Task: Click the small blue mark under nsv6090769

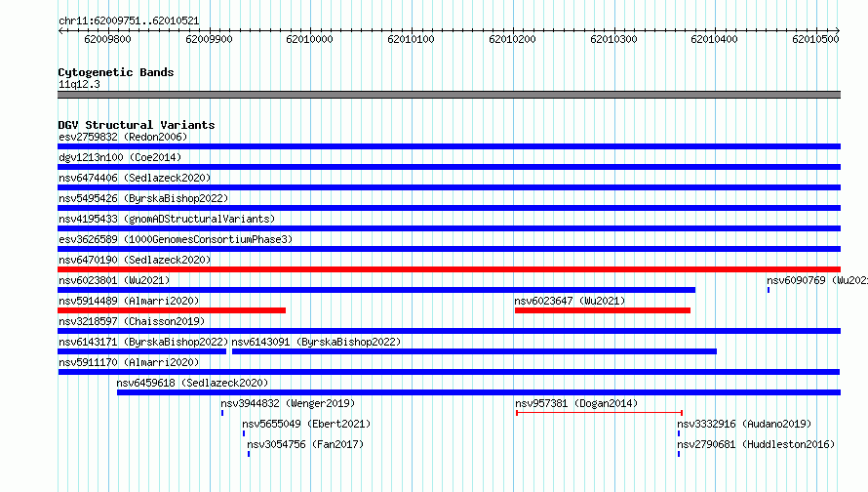Action: 769,290
